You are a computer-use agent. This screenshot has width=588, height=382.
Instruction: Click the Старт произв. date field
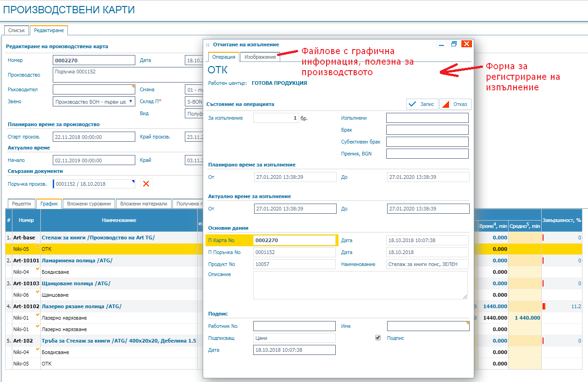94,137
